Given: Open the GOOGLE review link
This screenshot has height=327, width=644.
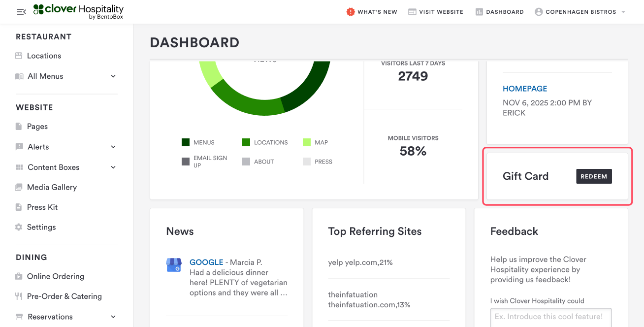Looking at the screenshot, I should 206,262.
